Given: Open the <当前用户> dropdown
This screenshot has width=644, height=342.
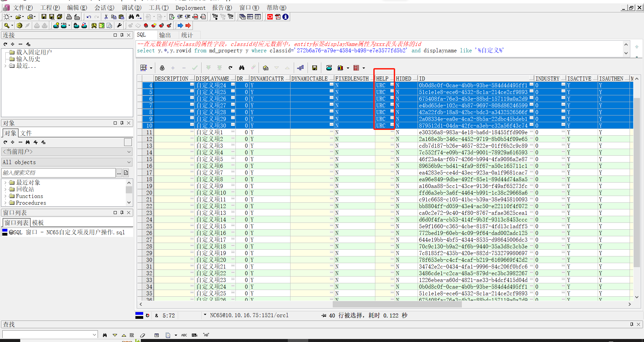Looking at the screenshot, I should point(67,152).
